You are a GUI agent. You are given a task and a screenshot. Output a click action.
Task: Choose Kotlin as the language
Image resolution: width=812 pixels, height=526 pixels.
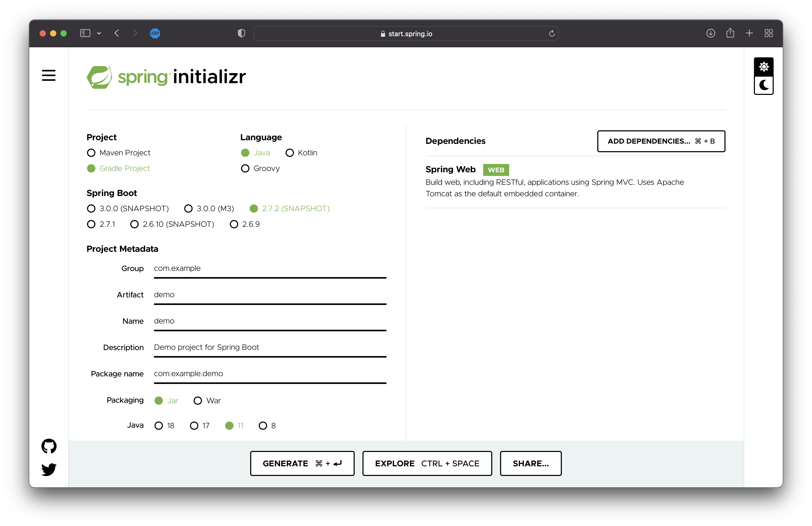click(x=290, y=152)
